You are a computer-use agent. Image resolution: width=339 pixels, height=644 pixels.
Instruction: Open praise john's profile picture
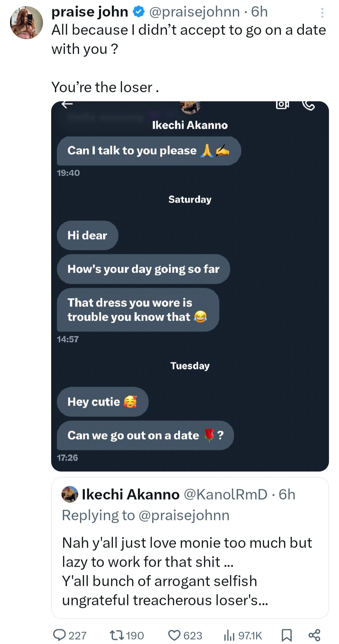[27, 23]
